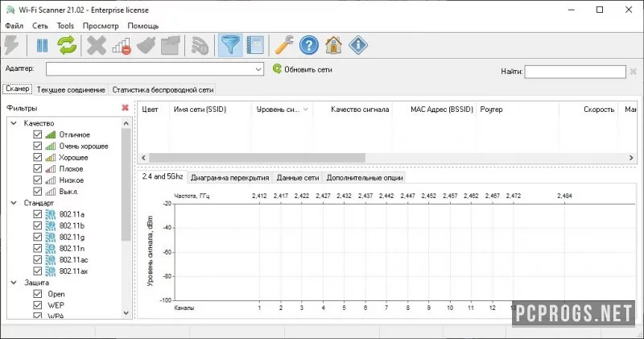Click table horizontal scroll right arrow

pyautogui.click(x=631, y=158)
